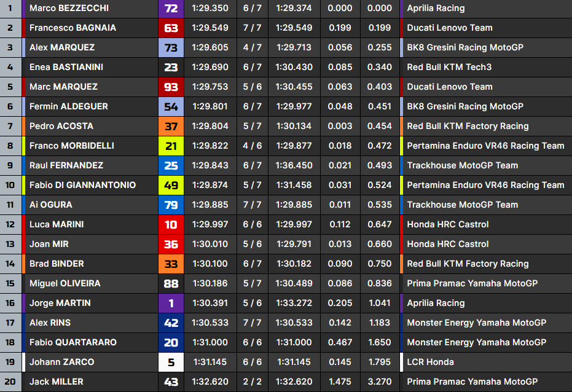Open the Red Bull KTM Tech3 team
Image resolution: width=572 pixels, height=392 pixels.
click(449, 68)
